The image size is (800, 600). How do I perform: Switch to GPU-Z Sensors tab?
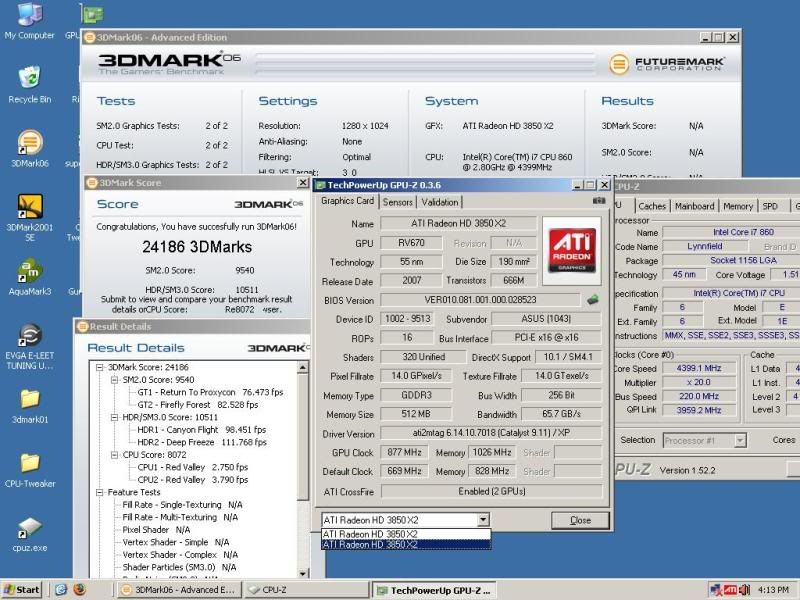click(397, 202)
